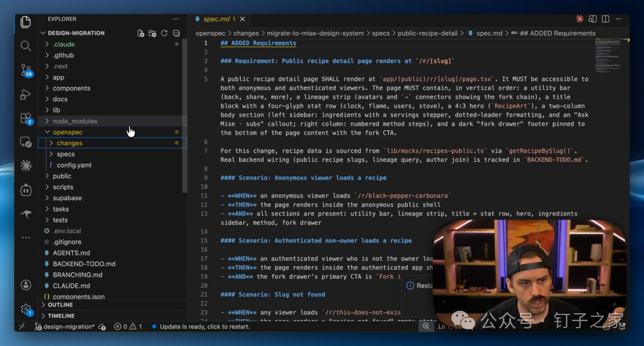The width and height of the screenshot is (644, 346).
Task: Refresh the Explorer file tree
Action: click(165, 33)
